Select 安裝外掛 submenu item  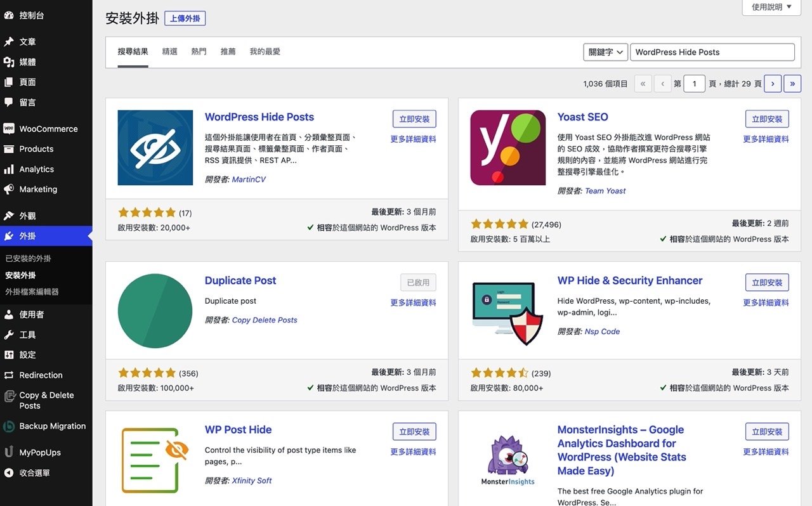click(21, 275)
